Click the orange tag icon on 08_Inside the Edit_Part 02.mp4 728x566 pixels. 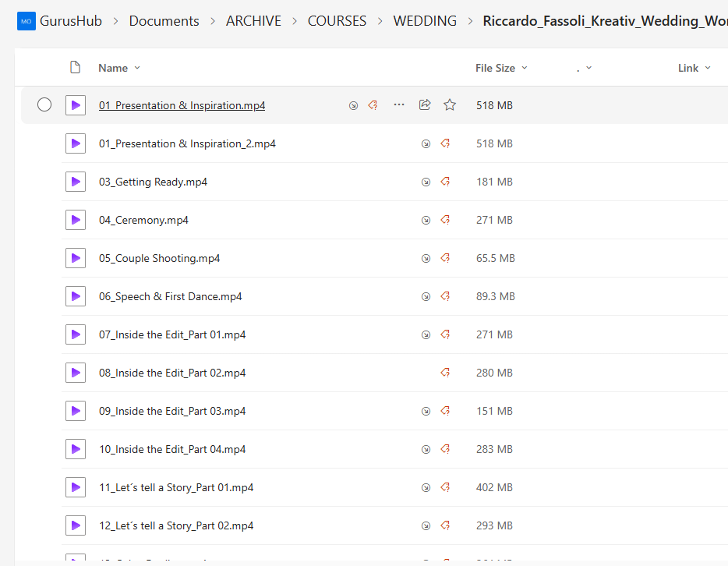point(445,373)
